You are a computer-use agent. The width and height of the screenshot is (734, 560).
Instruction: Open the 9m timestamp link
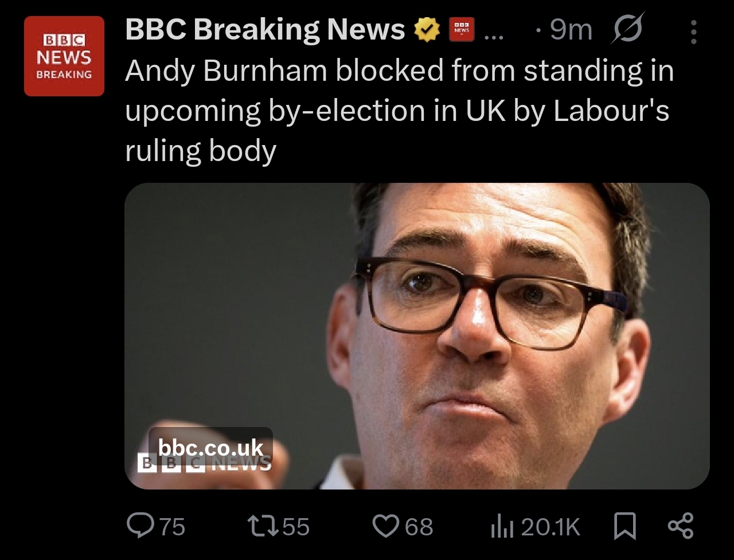click(x=570, y=30)
